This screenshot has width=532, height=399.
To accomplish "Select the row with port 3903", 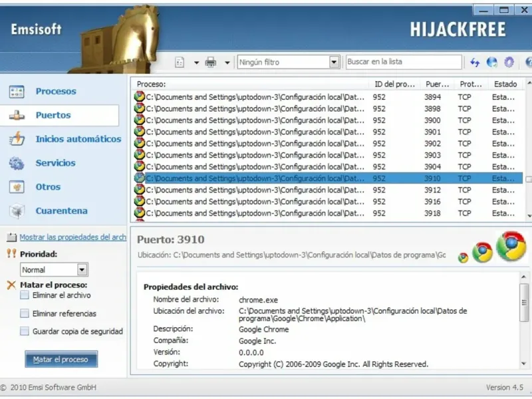I will (x=328, y=155).
